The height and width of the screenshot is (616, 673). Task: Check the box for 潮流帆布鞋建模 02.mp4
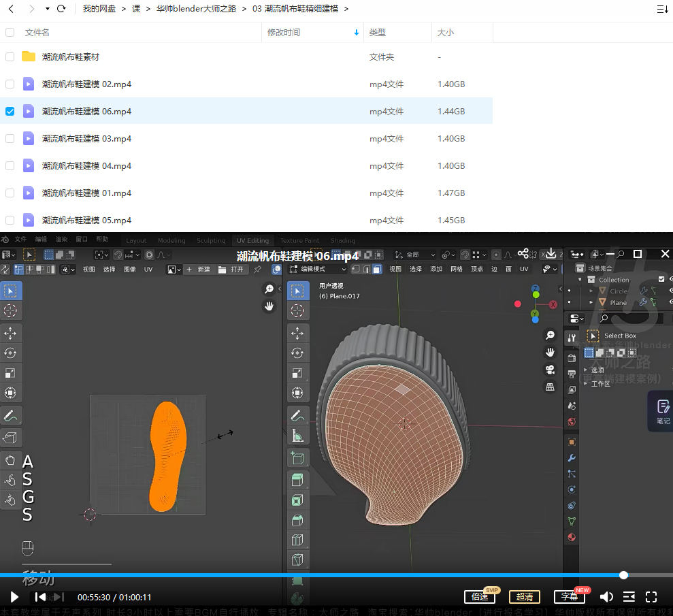(10, 84)
